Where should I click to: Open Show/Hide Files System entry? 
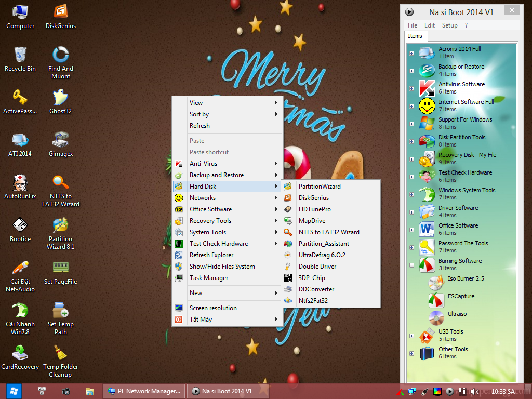228,267
